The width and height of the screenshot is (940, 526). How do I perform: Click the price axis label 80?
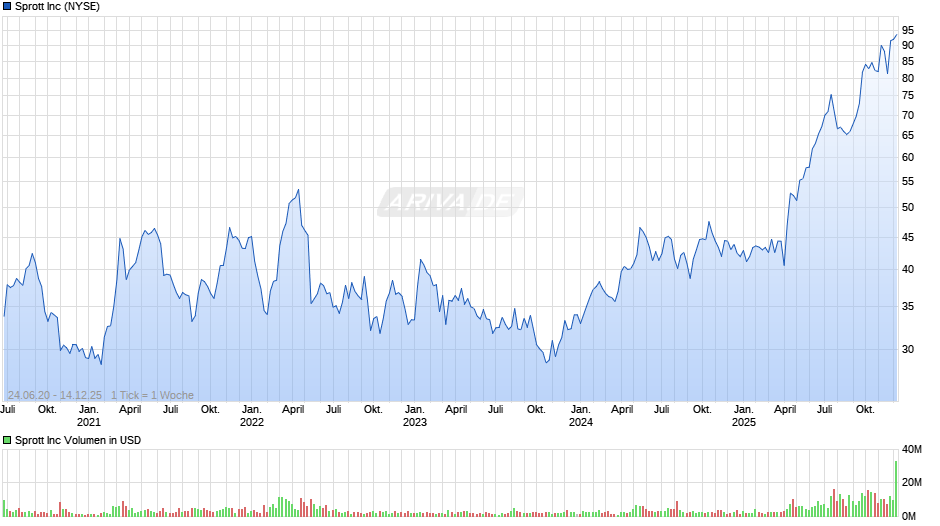908,79
